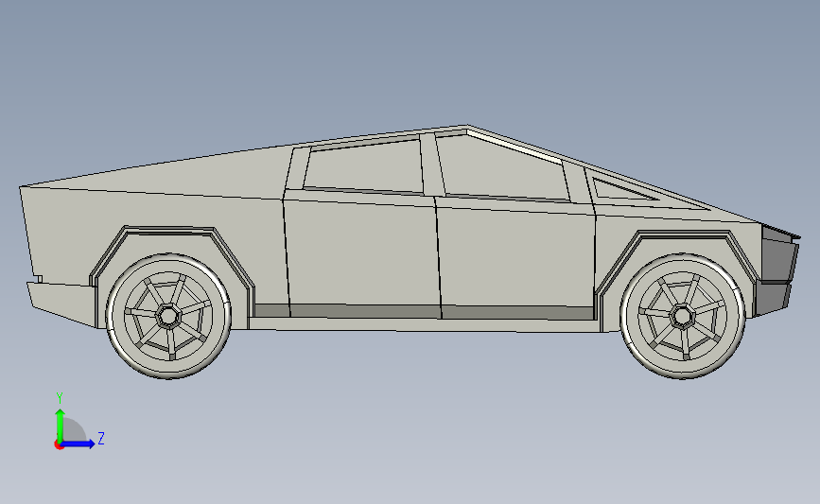This screenshot has height=504, width=820.
Task: Click the "Z" axis label
Action: click(x=101, y=438)
